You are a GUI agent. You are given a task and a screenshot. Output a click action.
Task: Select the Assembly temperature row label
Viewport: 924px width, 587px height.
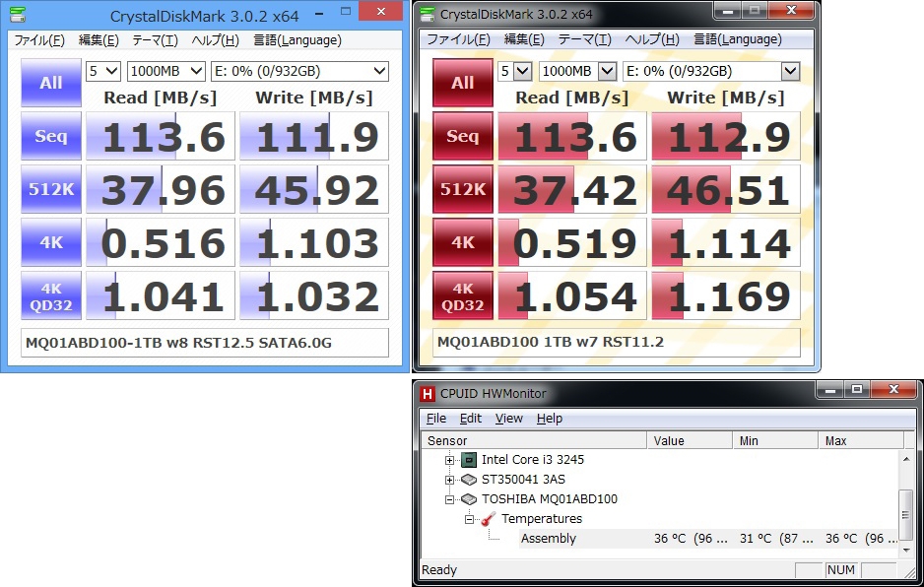pyautogui.click(x=548, y=539)
